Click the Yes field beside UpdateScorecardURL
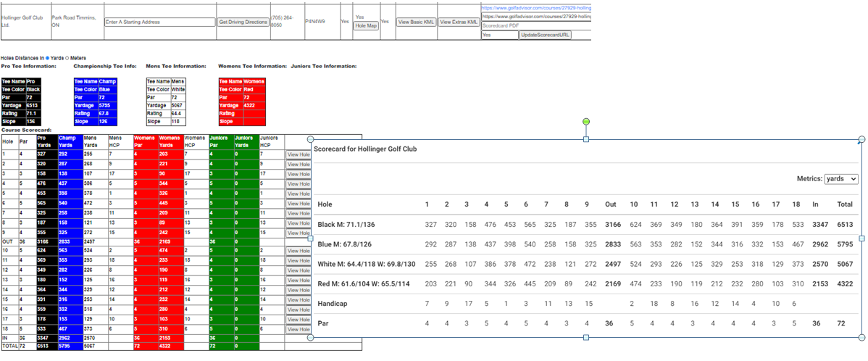The image size is (868, 361). click(499, 35)
